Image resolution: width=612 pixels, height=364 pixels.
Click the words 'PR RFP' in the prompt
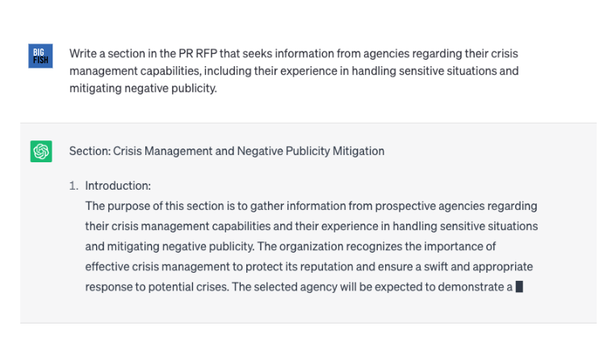(198, 53)
